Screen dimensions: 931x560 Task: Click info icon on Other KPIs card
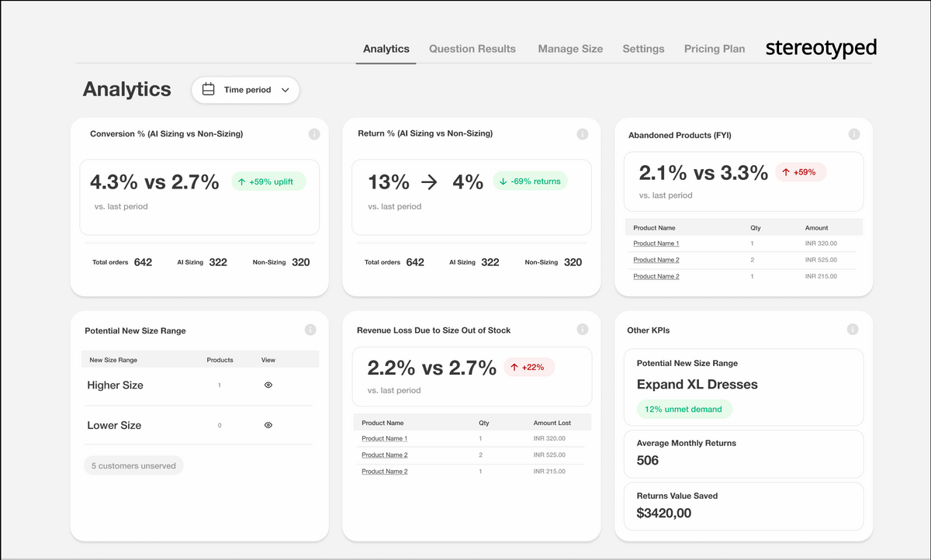tap(853, 330)
